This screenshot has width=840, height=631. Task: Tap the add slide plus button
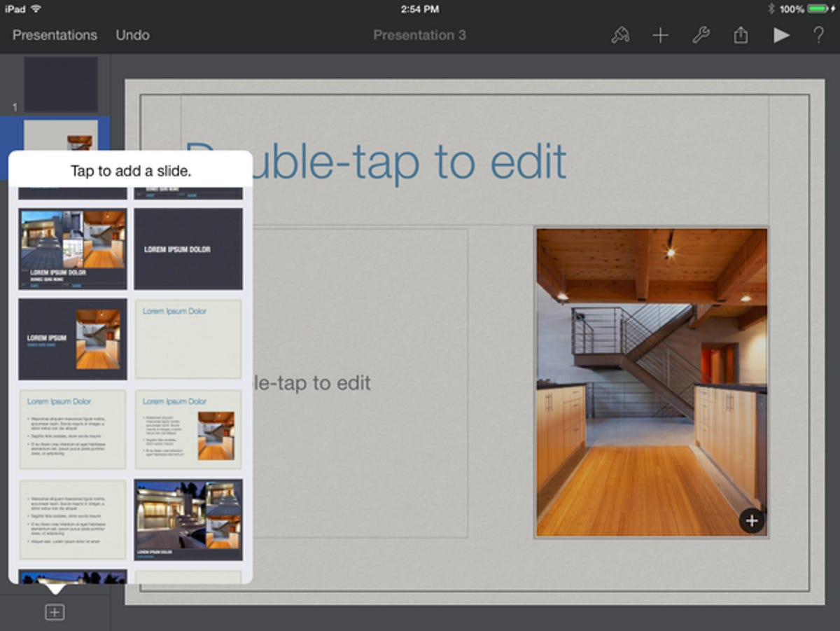(55, 611)
